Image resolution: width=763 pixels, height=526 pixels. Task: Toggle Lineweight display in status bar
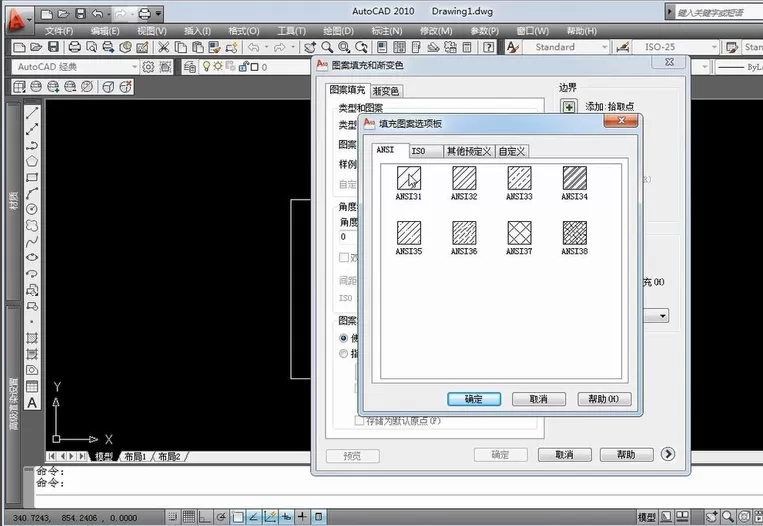coord(302,517)
